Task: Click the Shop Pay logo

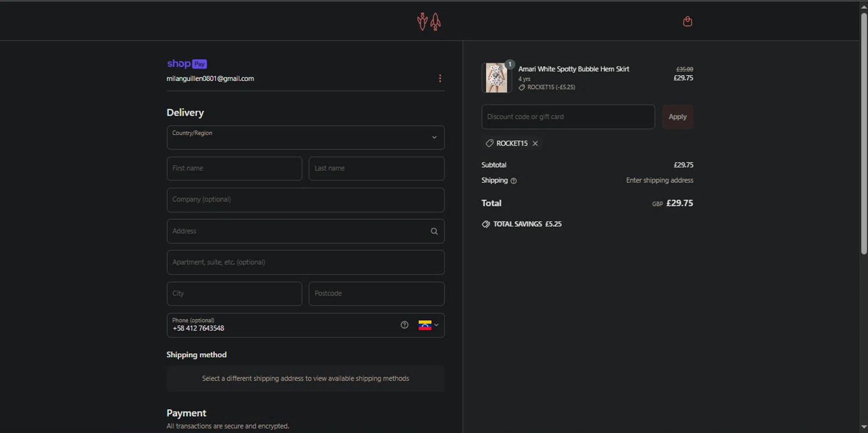Action: pyautogui.click(x=187, y=64)
